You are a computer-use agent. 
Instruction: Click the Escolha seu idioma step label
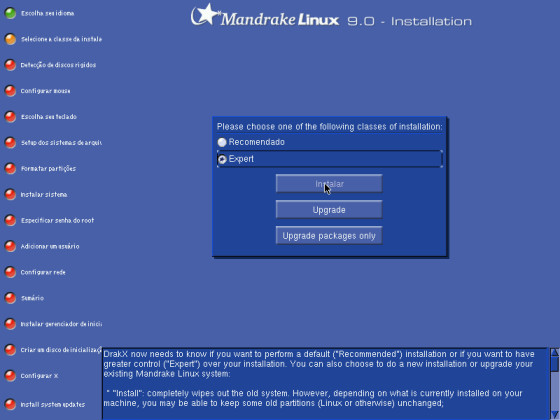tap(48, 14)
